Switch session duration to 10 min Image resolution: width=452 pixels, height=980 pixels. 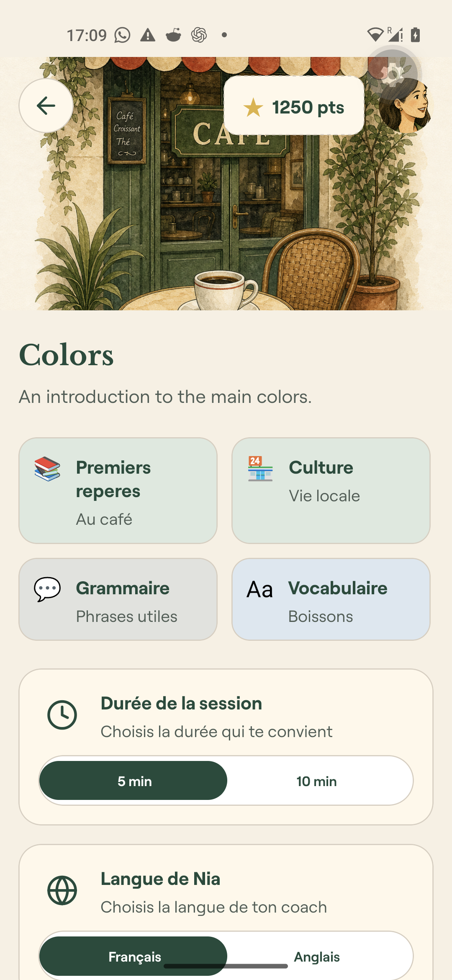[317, 781]
